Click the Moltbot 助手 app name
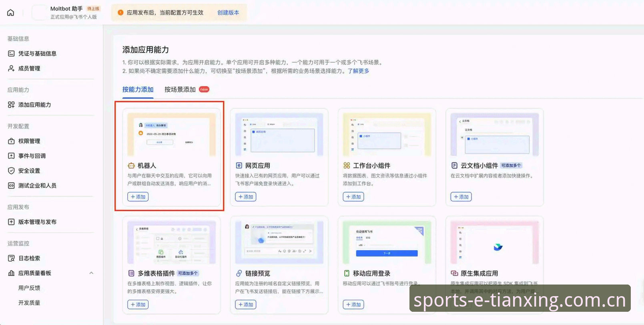This screenshot has height=325, width=644. [66, 8]
